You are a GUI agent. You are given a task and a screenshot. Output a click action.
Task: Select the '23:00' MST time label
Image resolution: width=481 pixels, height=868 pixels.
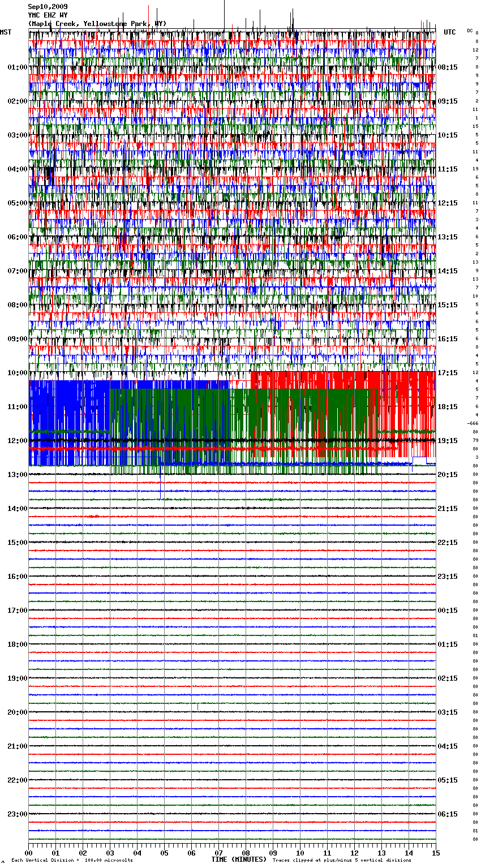point(18,814)
